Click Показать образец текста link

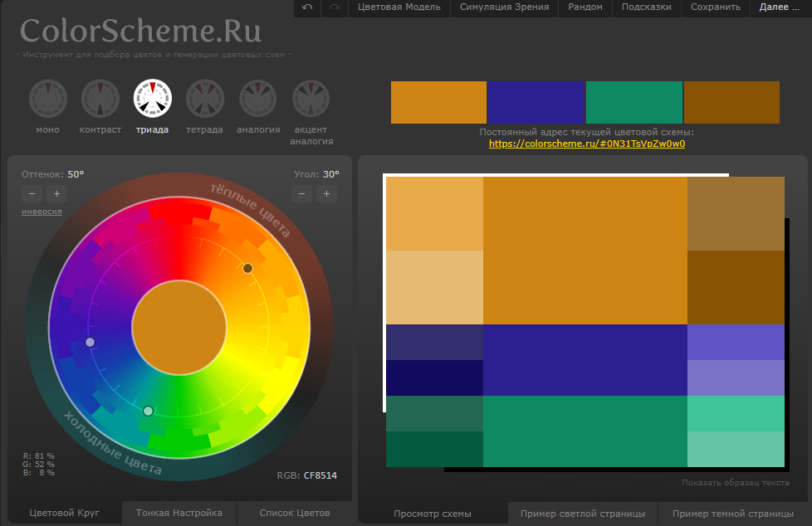(x=736, y=483)
